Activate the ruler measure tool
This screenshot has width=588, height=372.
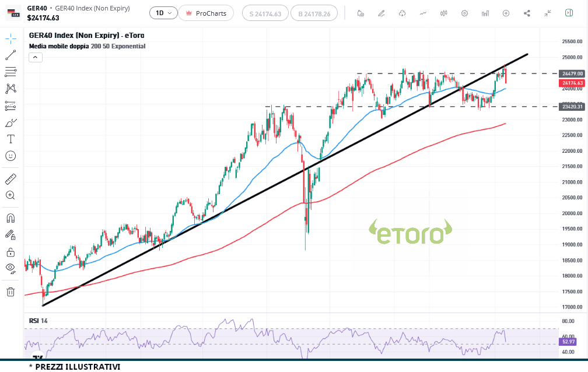[10, 179]
